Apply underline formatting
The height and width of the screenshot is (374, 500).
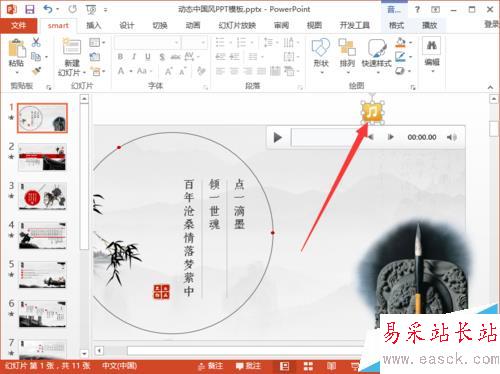coord(148,57)
